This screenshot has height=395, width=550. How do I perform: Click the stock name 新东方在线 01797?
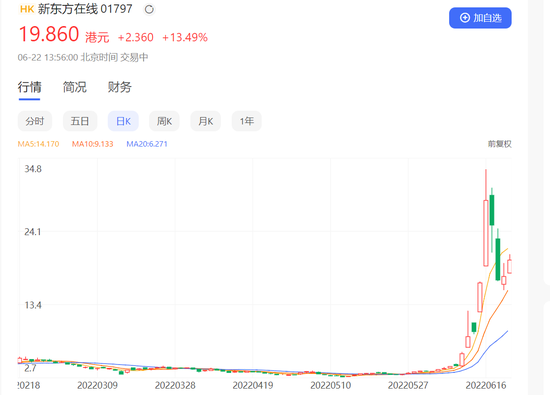point(85,9)
